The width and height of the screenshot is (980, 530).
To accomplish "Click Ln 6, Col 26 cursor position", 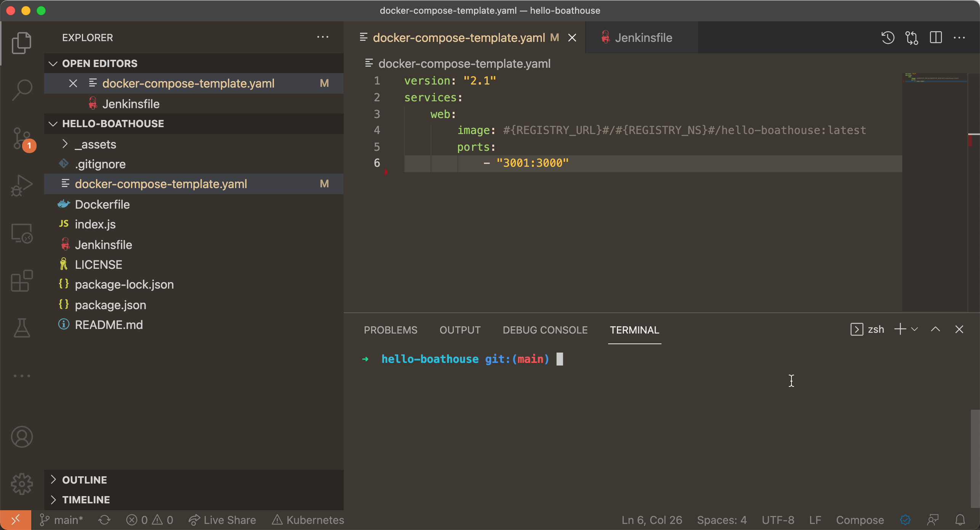I will click(x=652, y=520).
